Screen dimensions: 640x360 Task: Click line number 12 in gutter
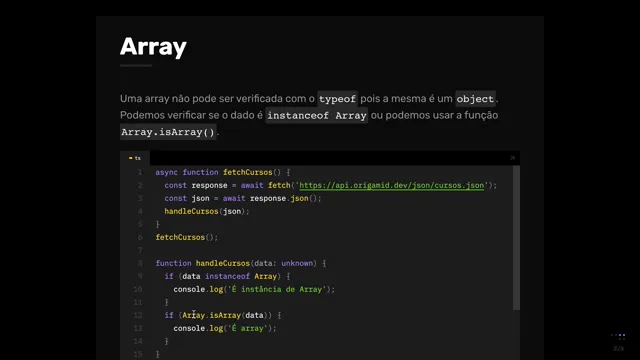138,315
